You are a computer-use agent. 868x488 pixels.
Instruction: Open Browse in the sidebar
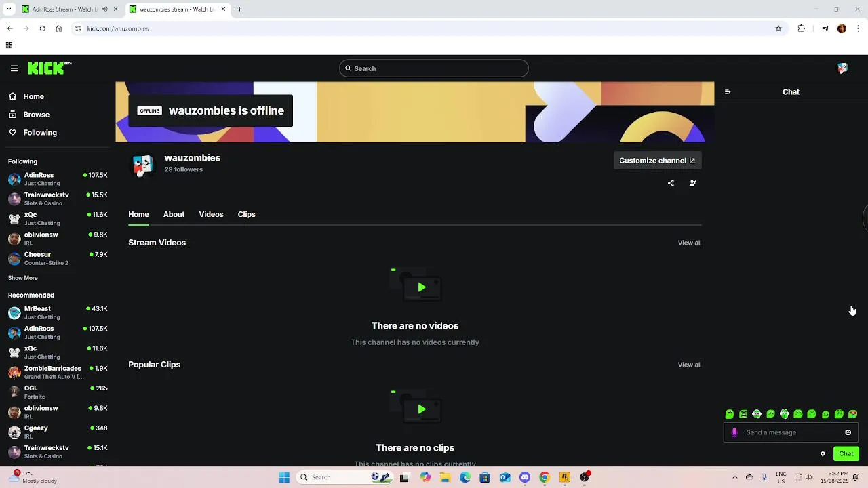pyautogui.click(x=29, y=115)
